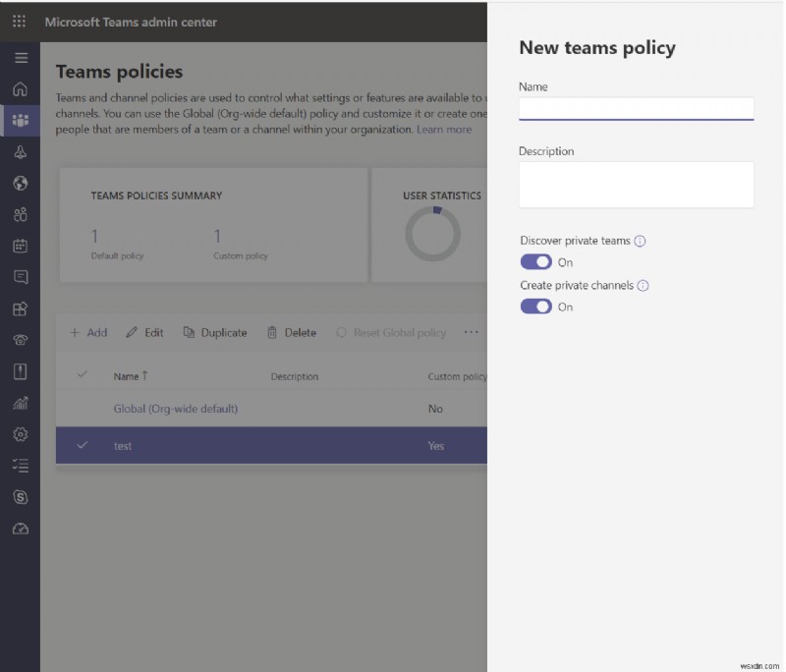Select the Meetings calendar icon
The width and height of the screenshot is (786, 672).
click(19, 247)
